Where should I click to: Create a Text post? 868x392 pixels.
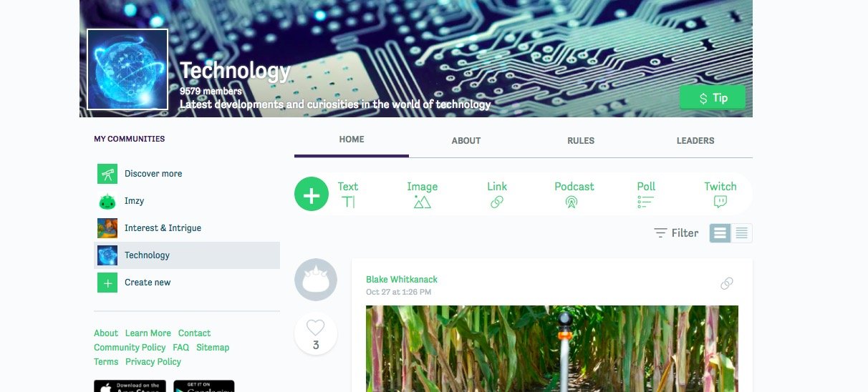tap(348, 194)
